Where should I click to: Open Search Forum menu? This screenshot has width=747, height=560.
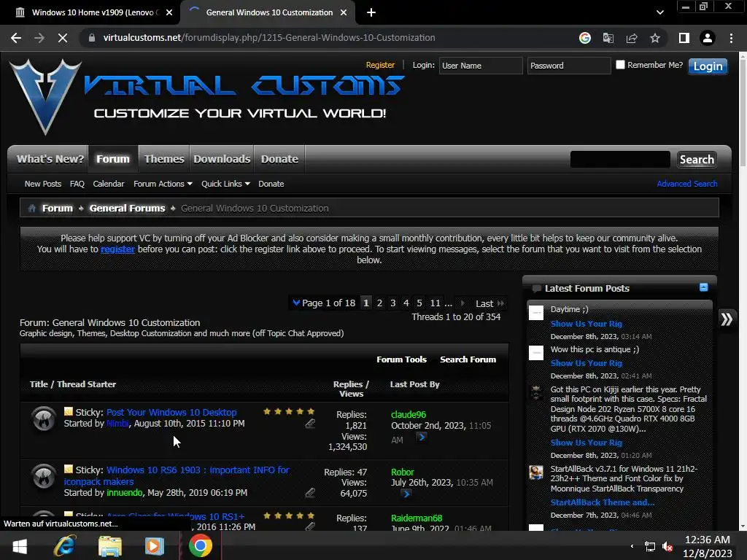point(468,359)
